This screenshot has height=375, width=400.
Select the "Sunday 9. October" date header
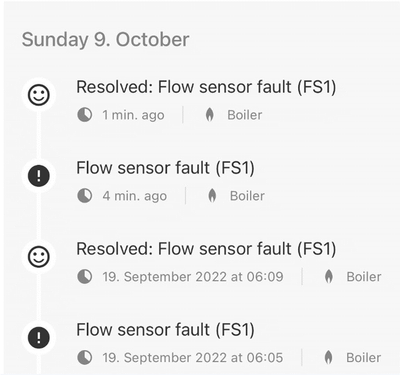(x=106, y=40)
